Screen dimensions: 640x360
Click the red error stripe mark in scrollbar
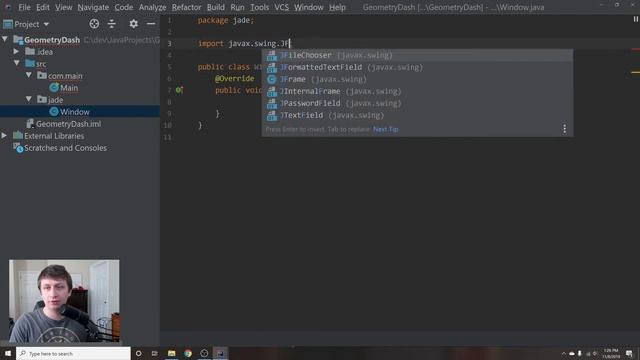(636, 49)
